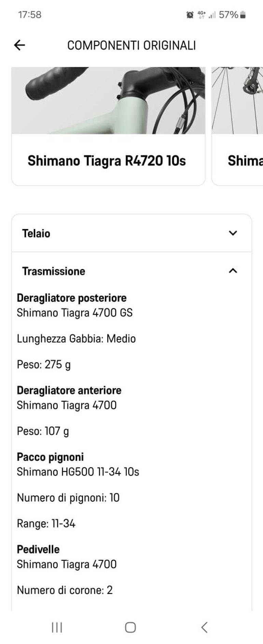
Task: Tap the Deragliatore posteriore heading
Action: pos(72,298)
